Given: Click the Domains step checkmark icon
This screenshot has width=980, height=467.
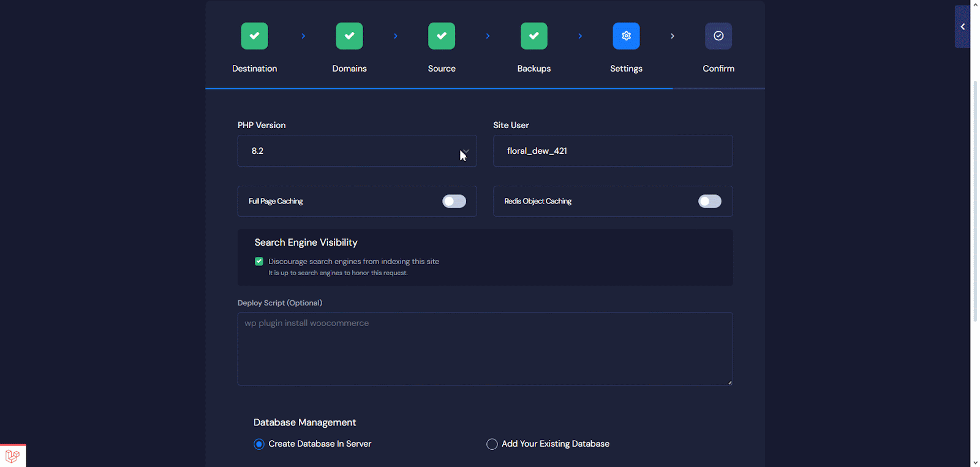Looking at the screenshot, I should point(349,36).
